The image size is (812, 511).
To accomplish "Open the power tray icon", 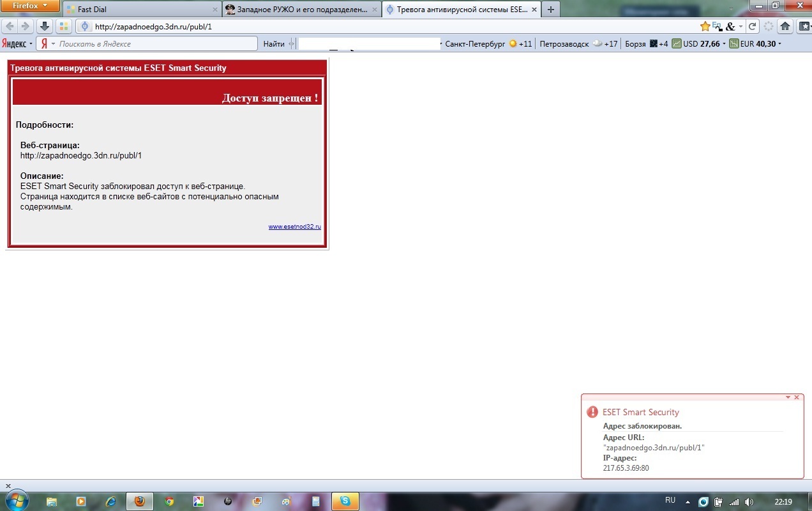I will [718, 502].
